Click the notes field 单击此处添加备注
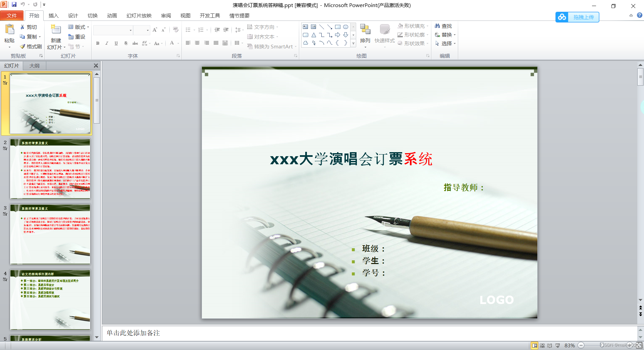The width and height of the screenshot is (644, 350). [x=370, y=333]
